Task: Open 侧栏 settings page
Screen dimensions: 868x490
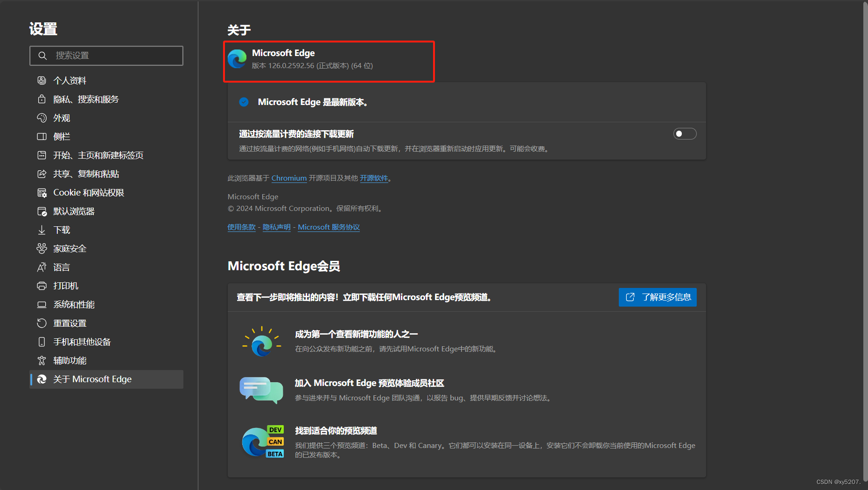Action: 106,136
